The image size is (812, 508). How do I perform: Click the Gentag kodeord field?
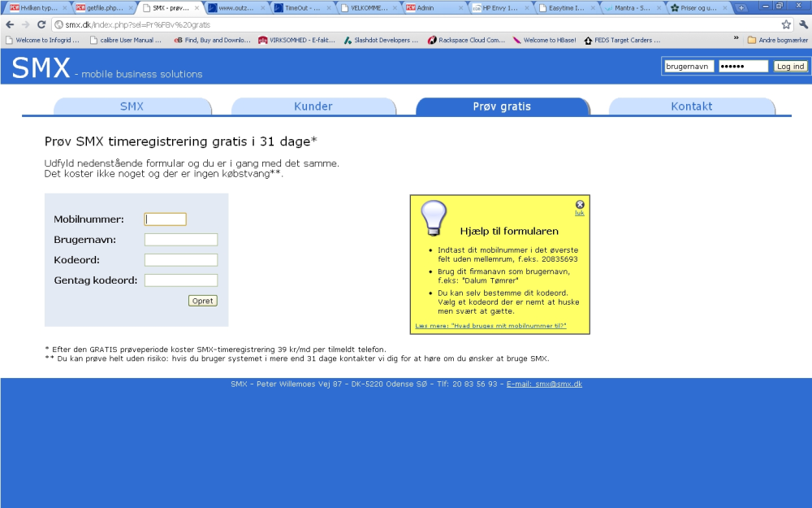click(181, 280)
